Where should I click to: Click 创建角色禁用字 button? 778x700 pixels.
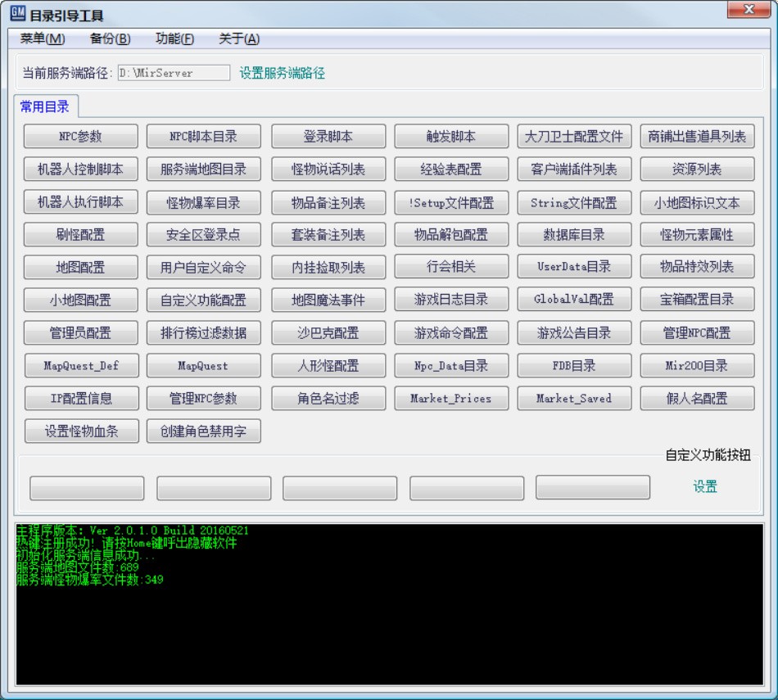(x=203, y=431)
